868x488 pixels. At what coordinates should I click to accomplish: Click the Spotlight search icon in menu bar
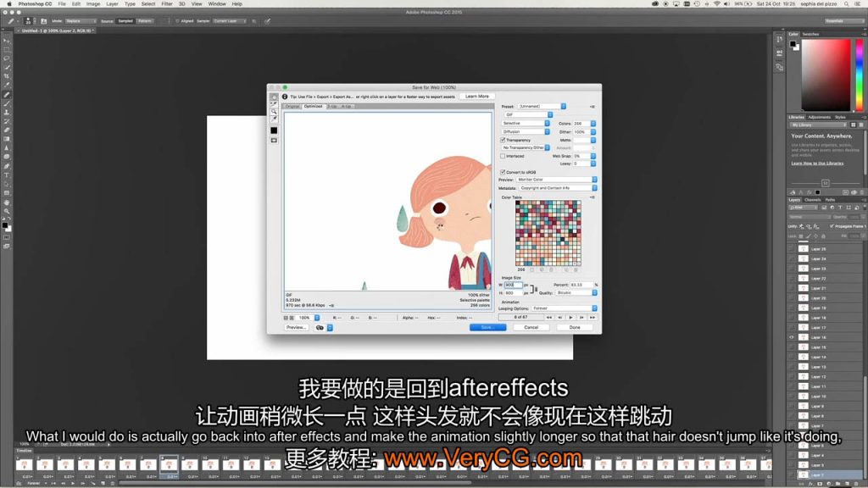847,4
